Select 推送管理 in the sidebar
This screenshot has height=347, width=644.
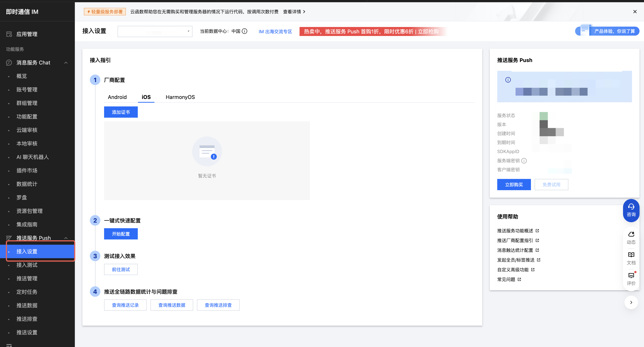pos(27,278)
